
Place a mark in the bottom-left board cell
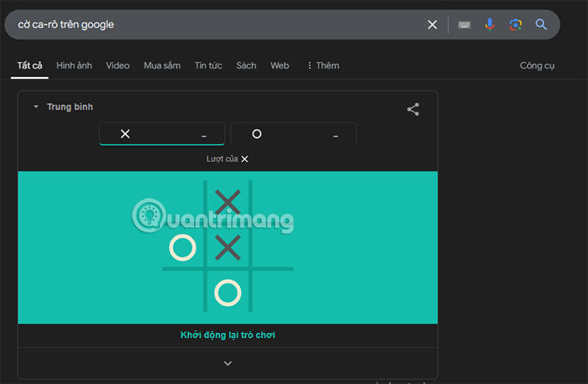pos(182,291)
